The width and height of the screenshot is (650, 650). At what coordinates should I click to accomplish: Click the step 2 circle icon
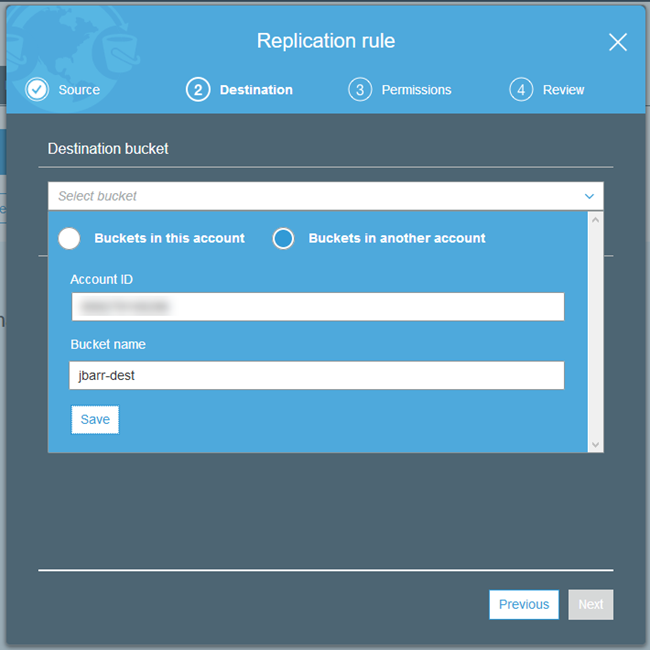(198, 89)
